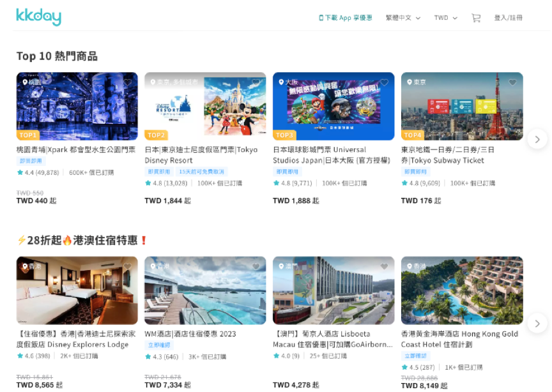Open the WM酒店 pool photo
The width and height of the screenshot is (552, 392).
205,290
